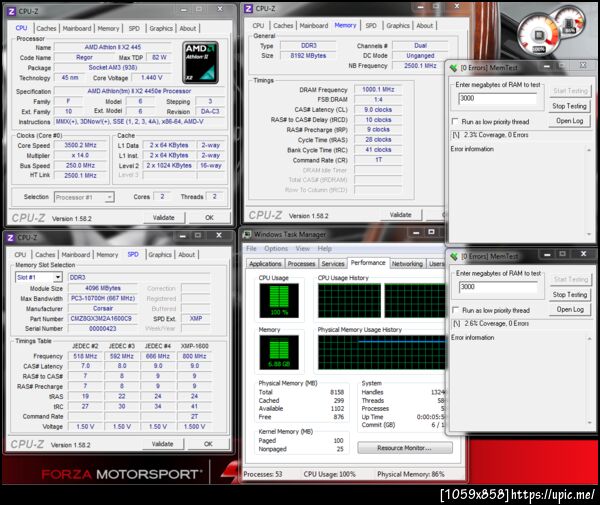
Task: Click Stop Testing in lower MemTest
Action: (570, 295)
